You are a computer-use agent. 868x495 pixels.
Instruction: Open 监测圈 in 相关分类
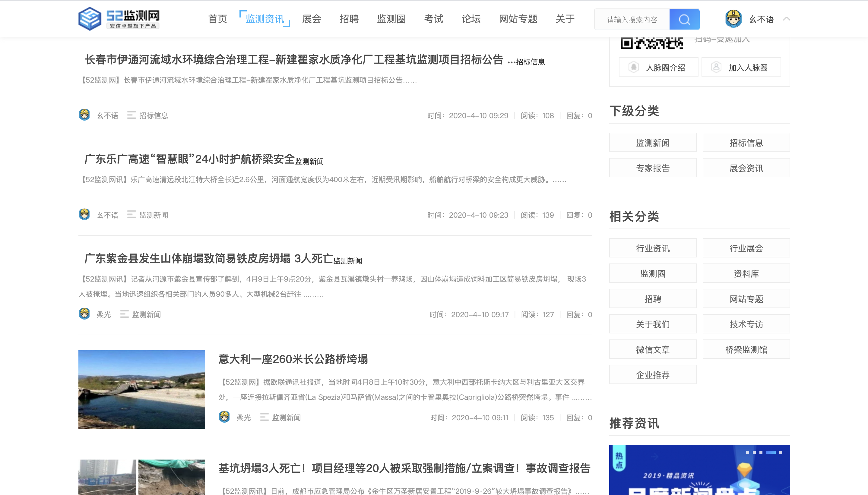pos(653,273)
